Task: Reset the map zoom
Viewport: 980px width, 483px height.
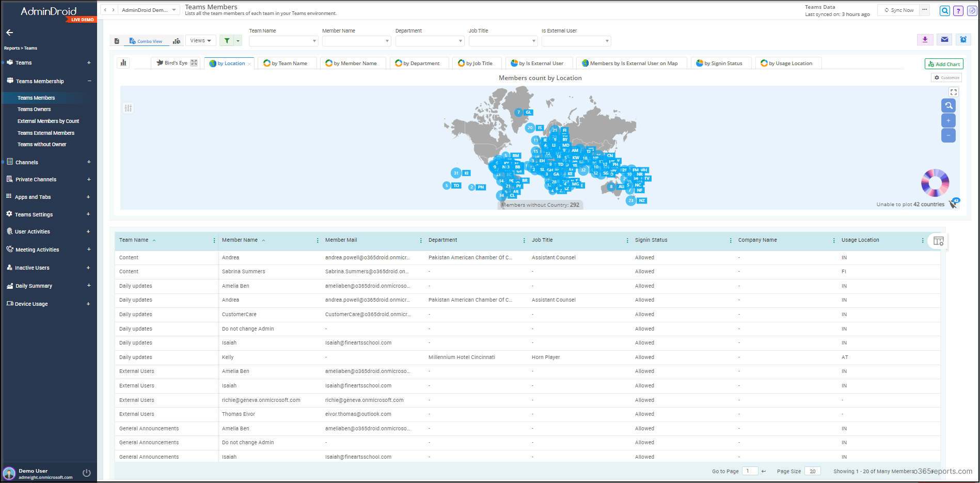Action: [x=949, y=105]
